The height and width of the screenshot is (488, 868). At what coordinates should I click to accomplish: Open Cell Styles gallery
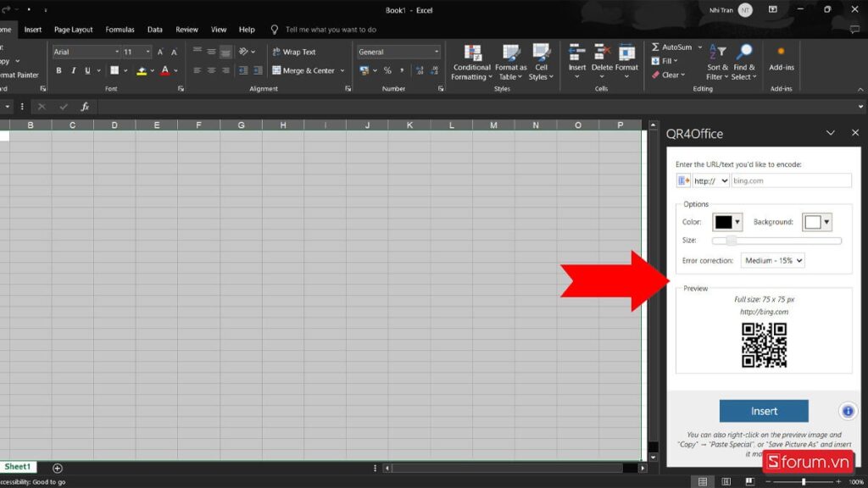coord(541,62)
